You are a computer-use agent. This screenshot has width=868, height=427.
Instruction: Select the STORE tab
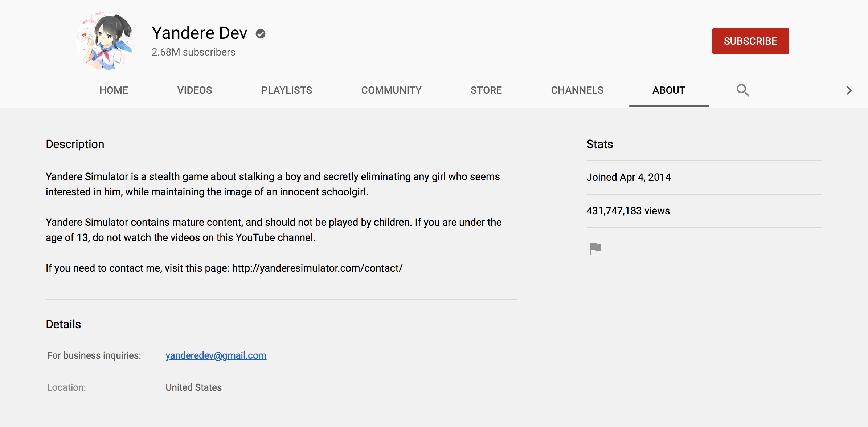coord(486,90)
